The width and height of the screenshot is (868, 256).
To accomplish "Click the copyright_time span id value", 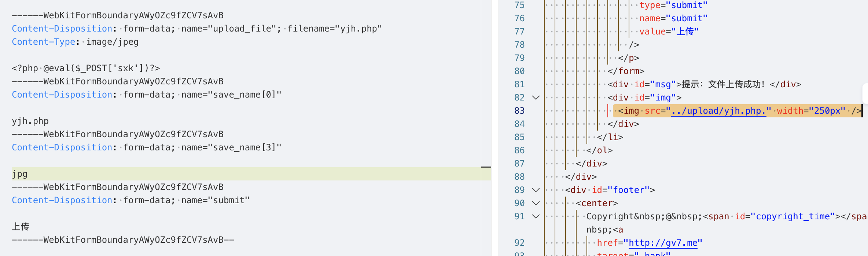I will 792,216.
